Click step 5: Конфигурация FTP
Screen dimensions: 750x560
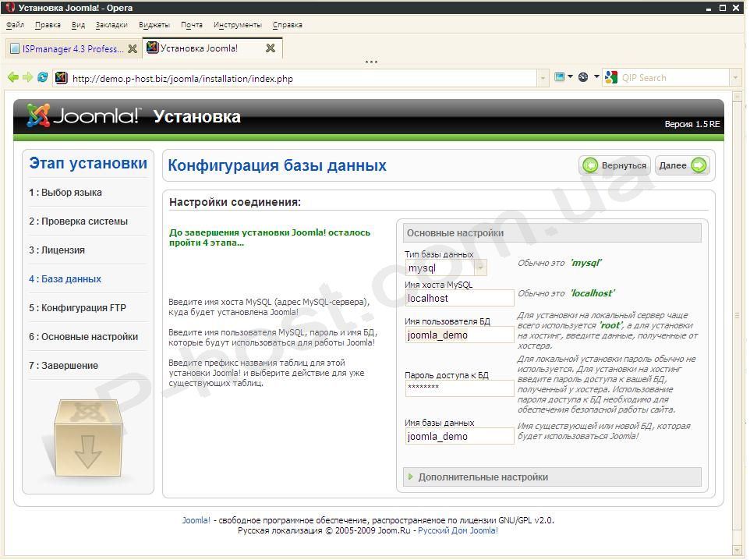[77, 308]
